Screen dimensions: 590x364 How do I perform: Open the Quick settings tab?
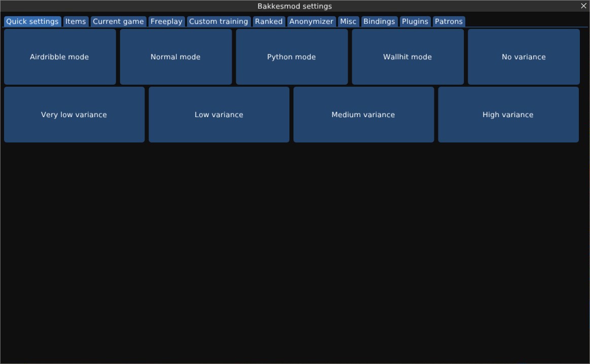pos(32,21)
